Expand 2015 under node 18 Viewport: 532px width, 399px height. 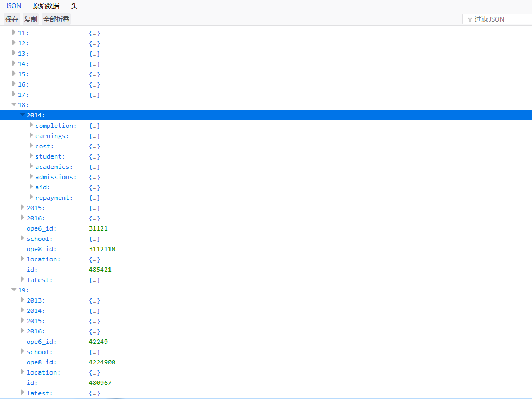point(22,207)
